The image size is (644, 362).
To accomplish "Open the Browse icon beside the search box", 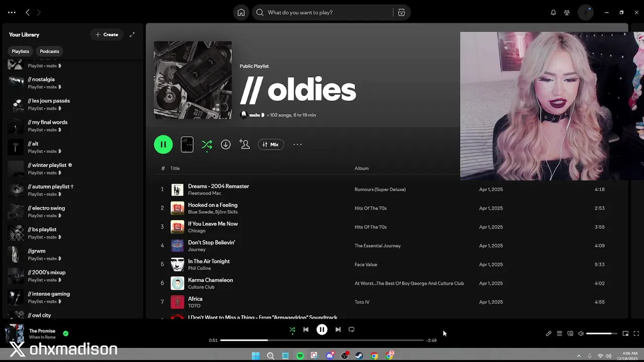I will (401, 13).
